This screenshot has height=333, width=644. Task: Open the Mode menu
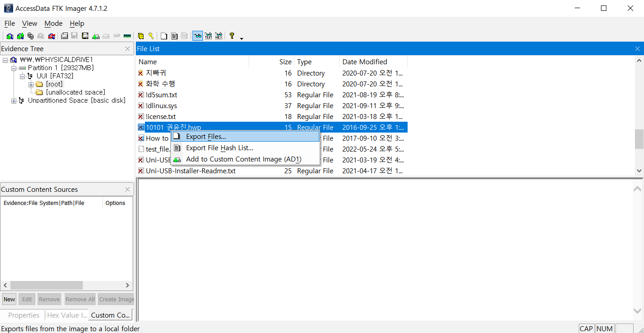[x=53, y=24]
